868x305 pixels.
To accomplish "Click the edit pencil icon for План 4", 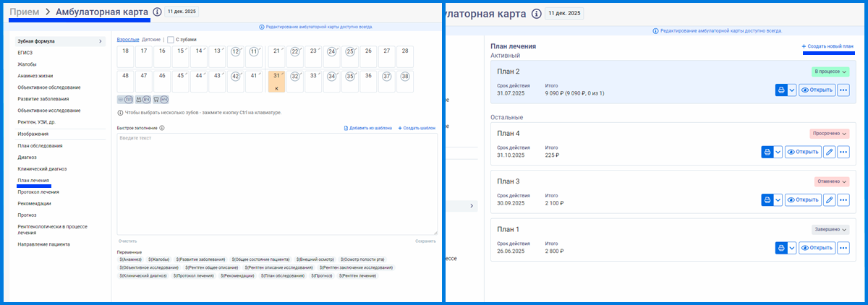I will 829,152.
